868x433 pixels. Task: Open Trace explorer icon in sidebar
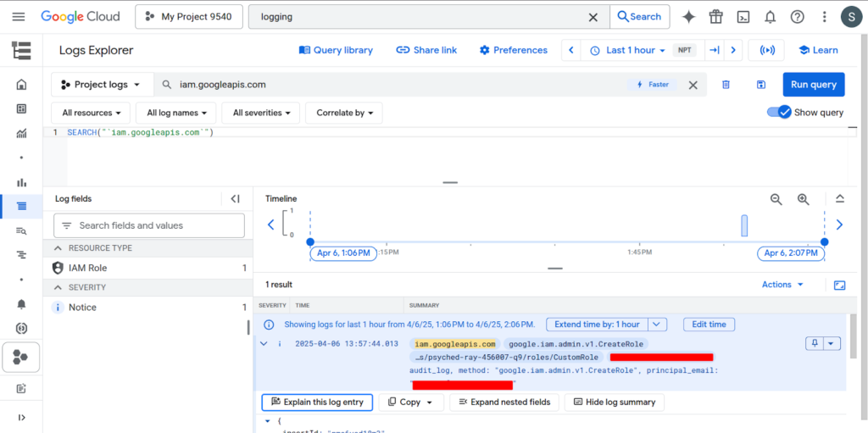click(21, 255)
